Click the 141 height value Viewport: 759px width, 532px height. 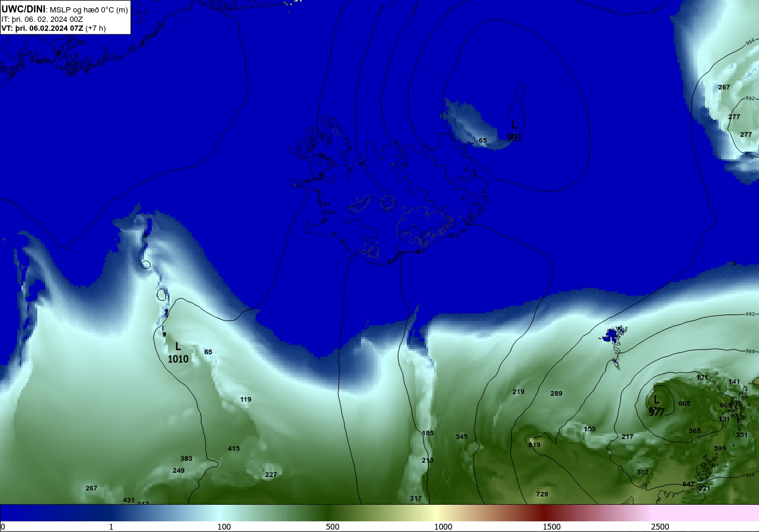coord(734,382)
